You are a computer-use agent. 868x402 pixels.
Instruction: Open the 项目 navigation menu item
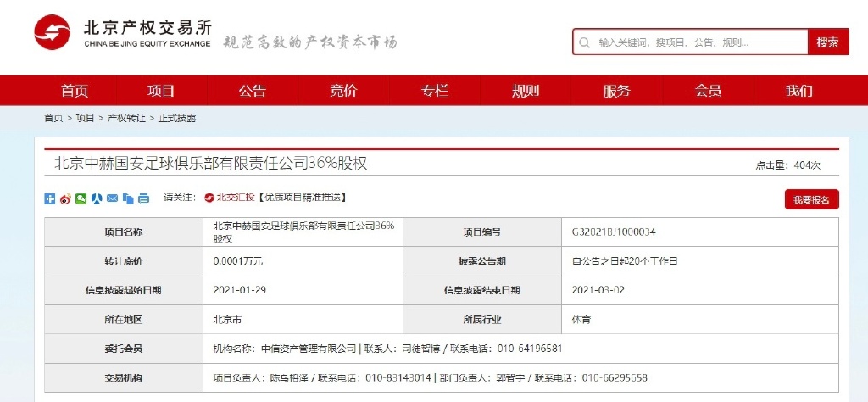click(x=161, y=91)
